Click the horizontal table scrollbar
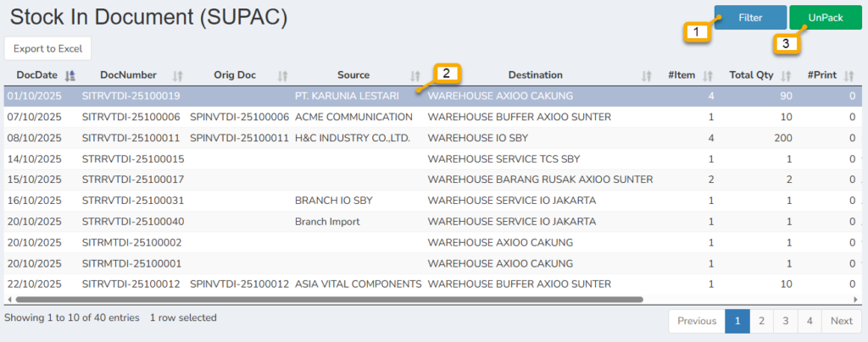 (x=329, y=299)
